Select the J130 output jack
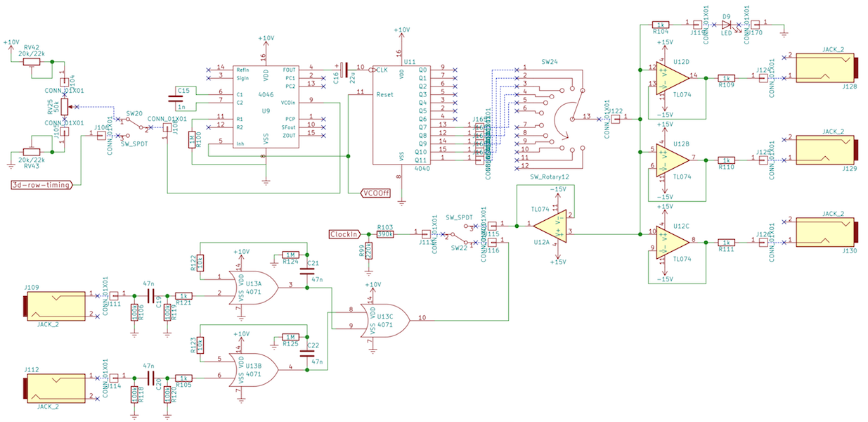The image size is (868, 422). pos(828,233)
